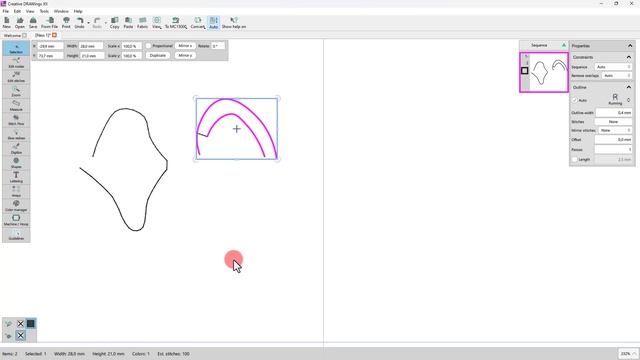Click the no-fill X swatch beside the dark color

20,324
